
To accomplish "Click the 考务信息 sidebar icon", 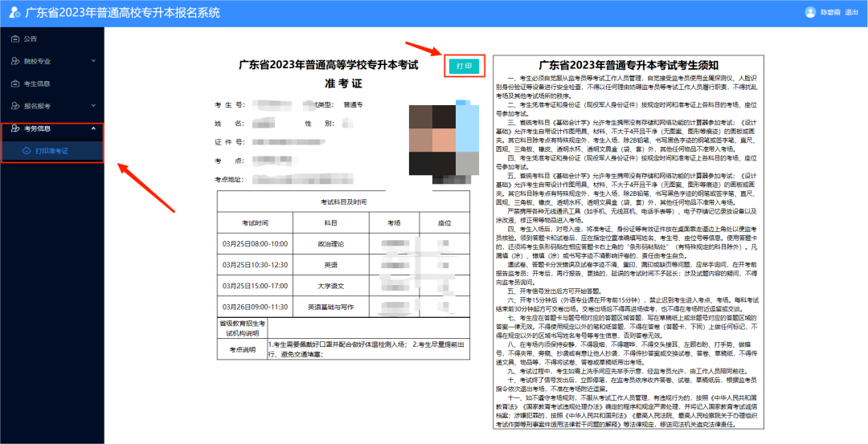I will (x=14, y=128).
